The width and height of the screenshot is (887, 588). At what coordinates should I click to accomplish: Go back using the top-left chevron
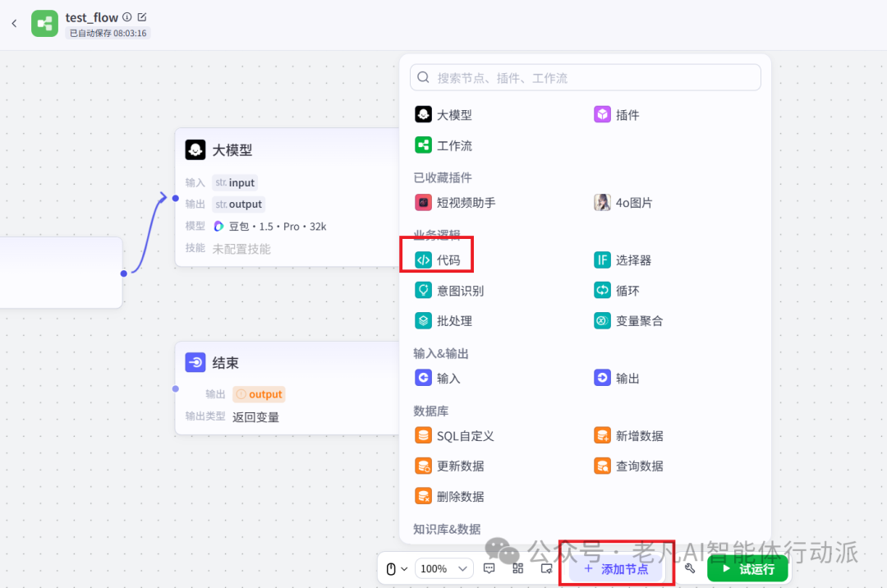point(14,23)
